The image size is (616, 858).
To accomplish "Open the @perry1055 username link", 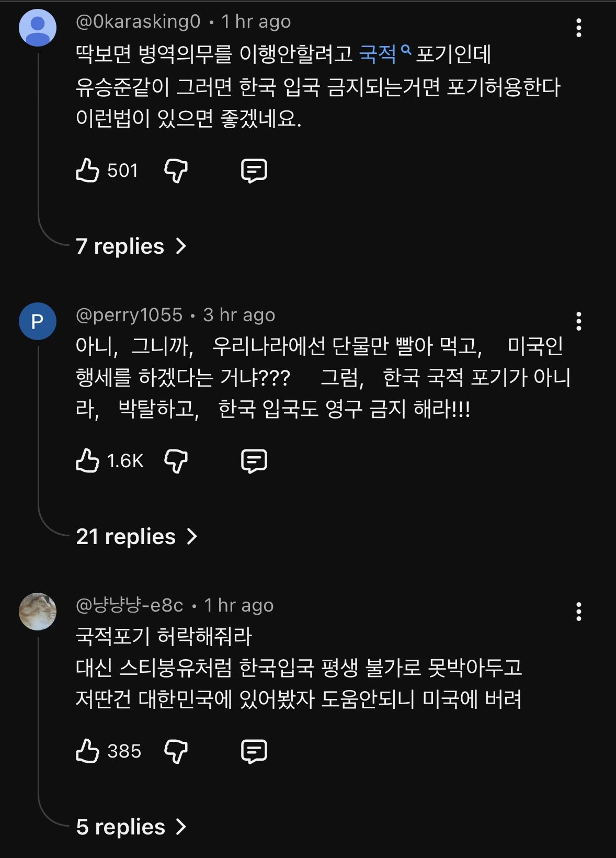I will click(129, 315).
